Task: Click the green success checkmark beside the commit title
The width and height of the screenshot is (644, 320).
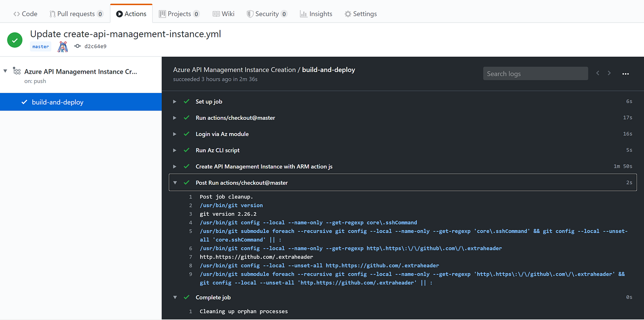Action: [15, 40]
